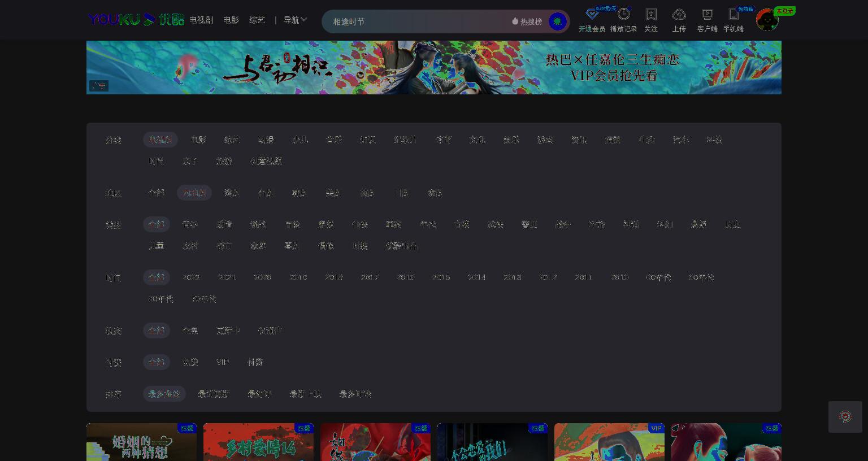Select VIP payment filter

pyautogui.click(x=223, y=362)
